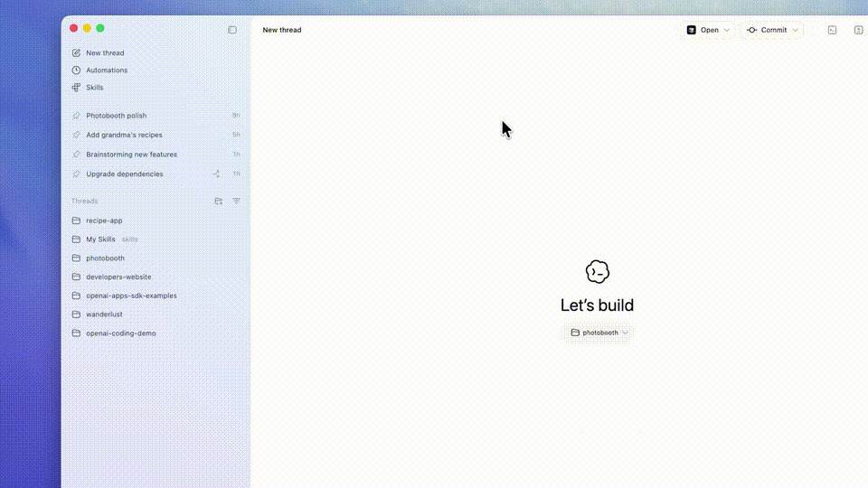Select New thread in the sidebar
The image size is (868, 488).
[105, 53]
